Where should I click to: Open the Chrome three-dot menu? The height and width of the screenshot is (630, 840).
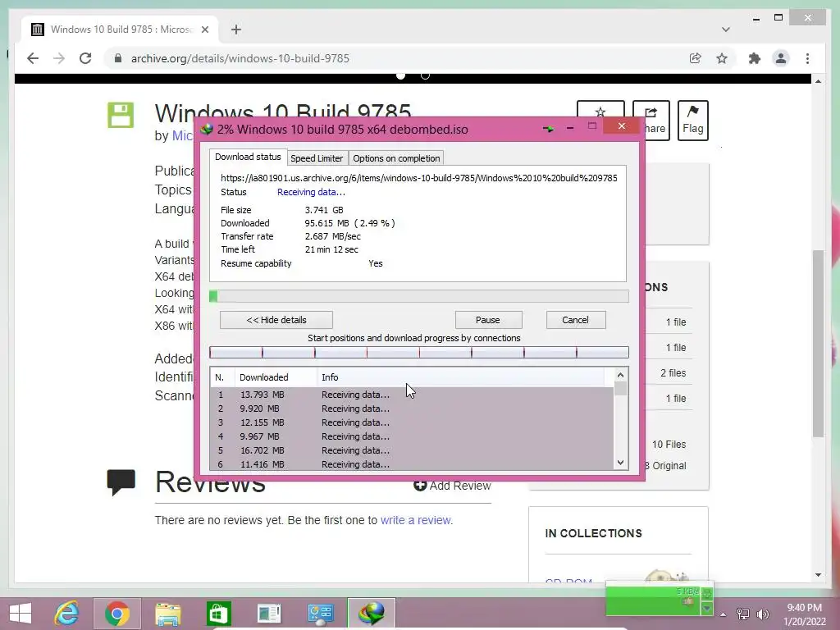[807, 58]
